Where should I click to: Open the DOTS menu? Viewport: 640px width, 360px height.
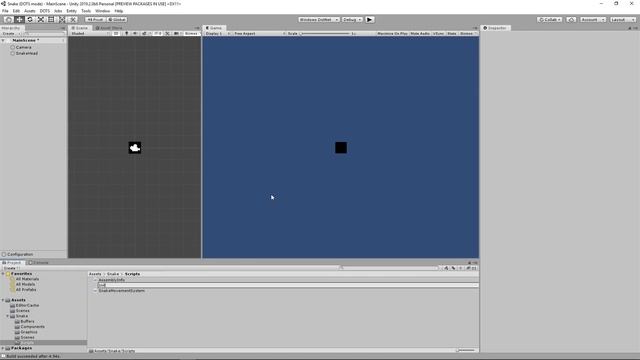coord(45,11)
